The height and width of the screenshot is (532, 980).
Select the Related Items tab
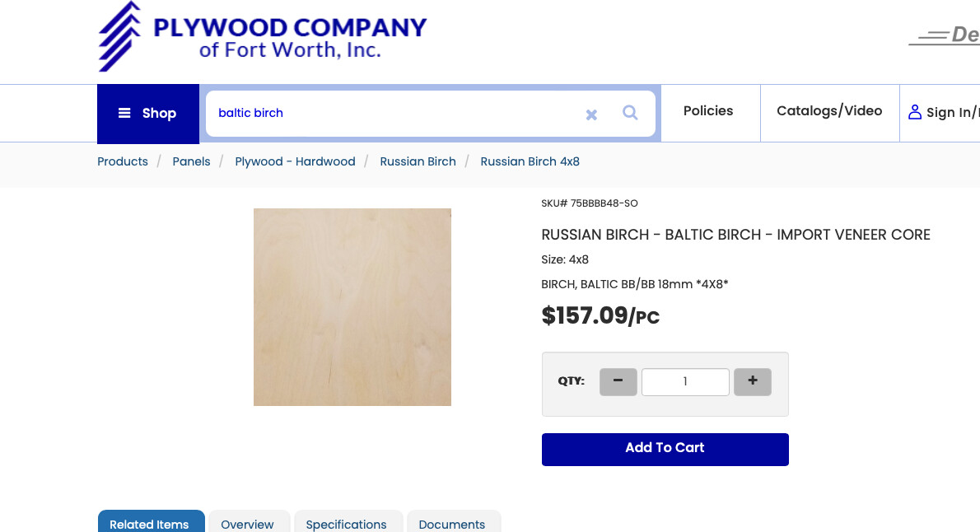coord(149,524)
